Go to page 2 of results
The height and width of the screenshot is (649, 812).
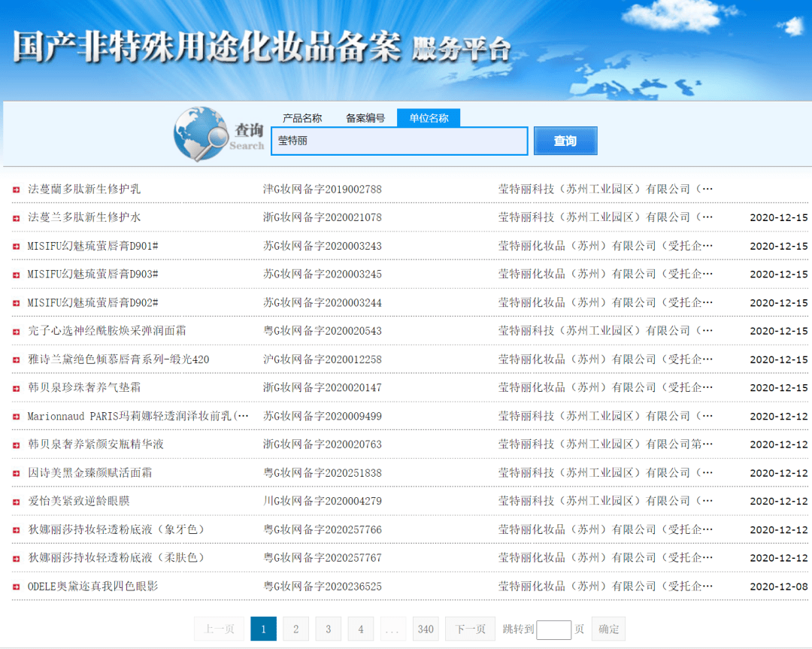[x=295, y=629]
